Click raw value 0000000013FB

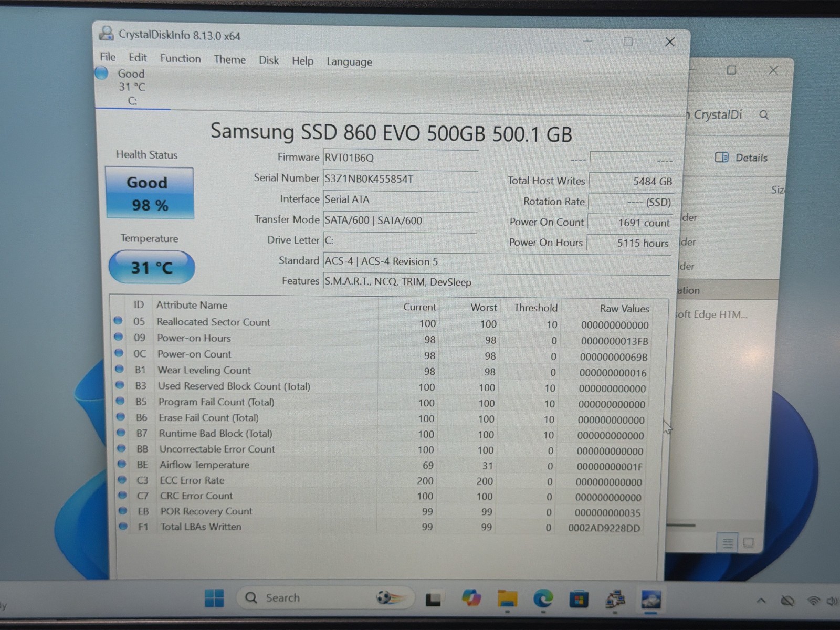(x=614, y=341)
